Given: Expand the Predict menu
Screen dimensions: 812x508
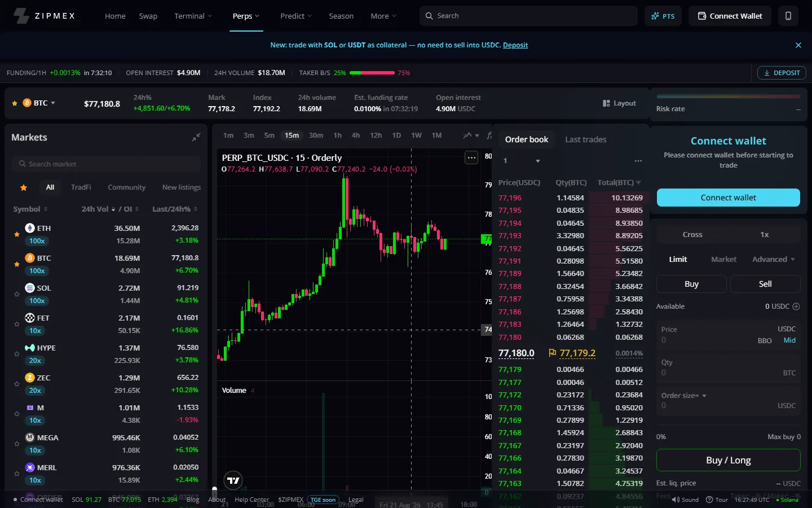Looking at the screenshot, I should [x=296, y=16].
